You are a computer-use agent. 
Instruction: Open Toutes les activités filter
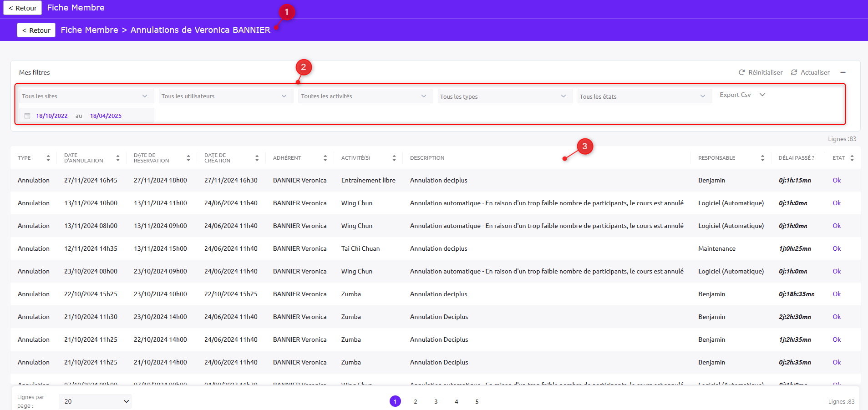pos(364,96)
